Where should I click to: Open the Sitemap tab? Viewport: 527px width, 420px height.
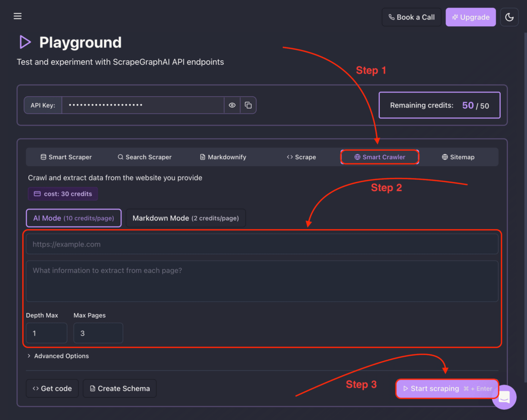[x=458, y=157]
